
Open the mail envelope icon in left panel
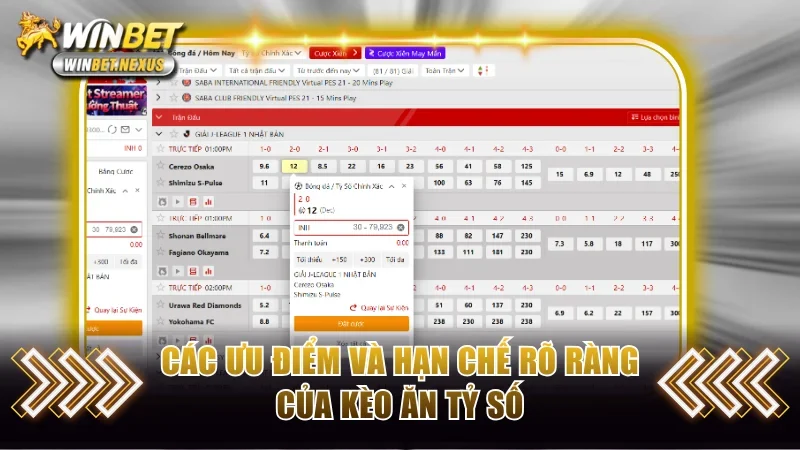pos(126,130)
